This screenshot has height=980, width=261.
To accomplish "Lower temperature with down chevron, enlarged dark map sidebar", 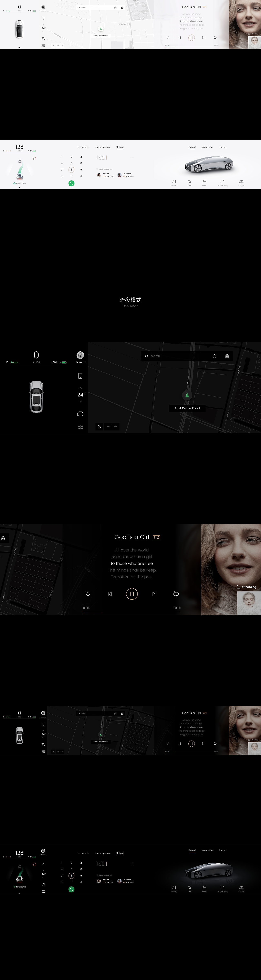I will click(x=80, y=401).
